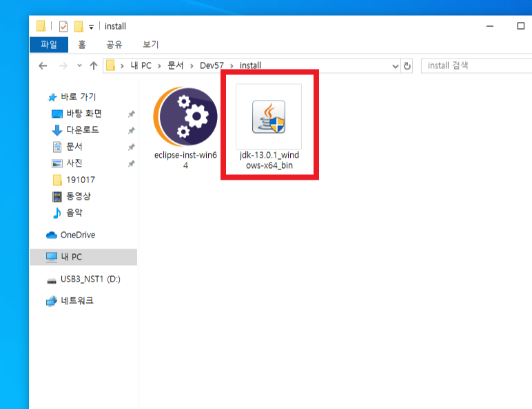This screenshot has width=532, height=409.
Task: Click Dev57 in the address path
Action: click(x=212, y=65)
